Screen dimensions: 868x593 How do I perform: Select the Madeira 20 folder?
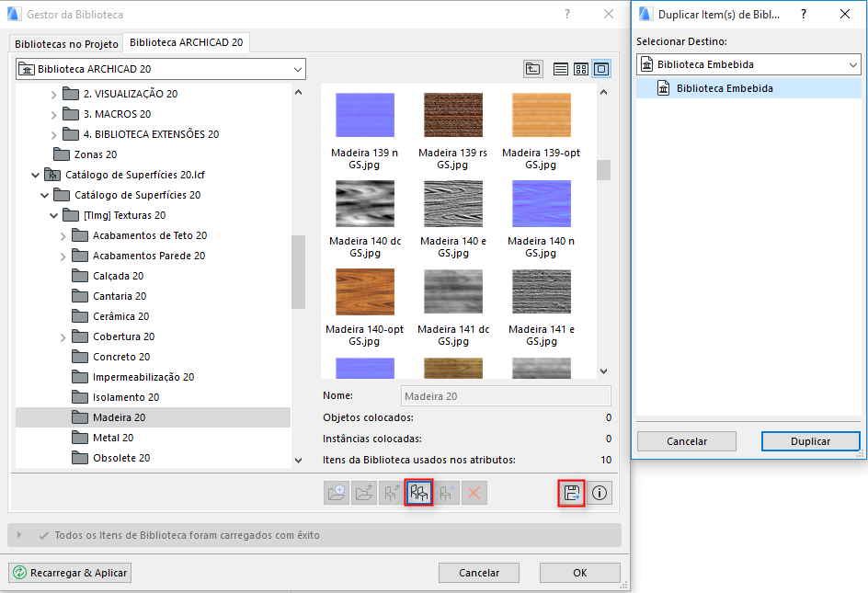point(153,417)
